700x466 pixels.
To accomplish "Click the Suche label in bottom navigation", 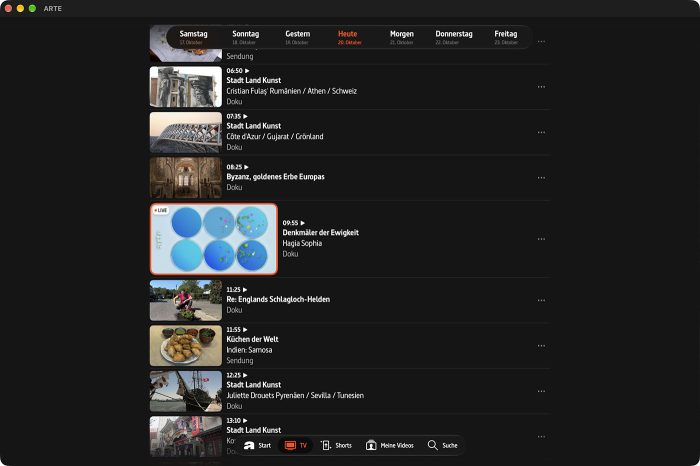I will [x=450, y=445].
